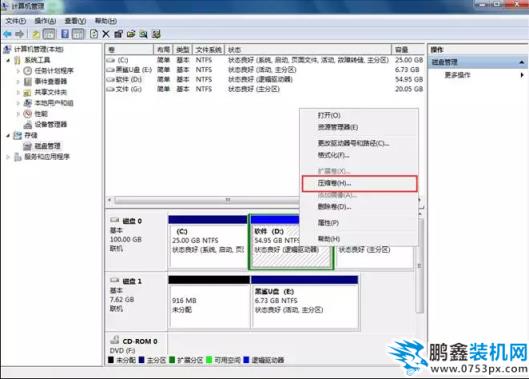529x379 pixels.
Task: Open Device Manager in the tree
Action: (x=51, y=125)
